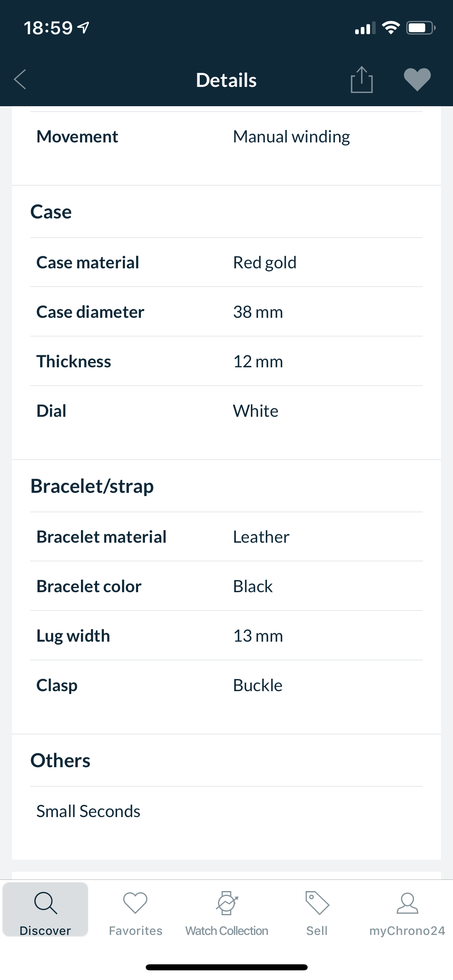This screenshot has height=980, width=453.
Task: Tap the Bracelet/strap section heading
Action: (x=92, y=486)
